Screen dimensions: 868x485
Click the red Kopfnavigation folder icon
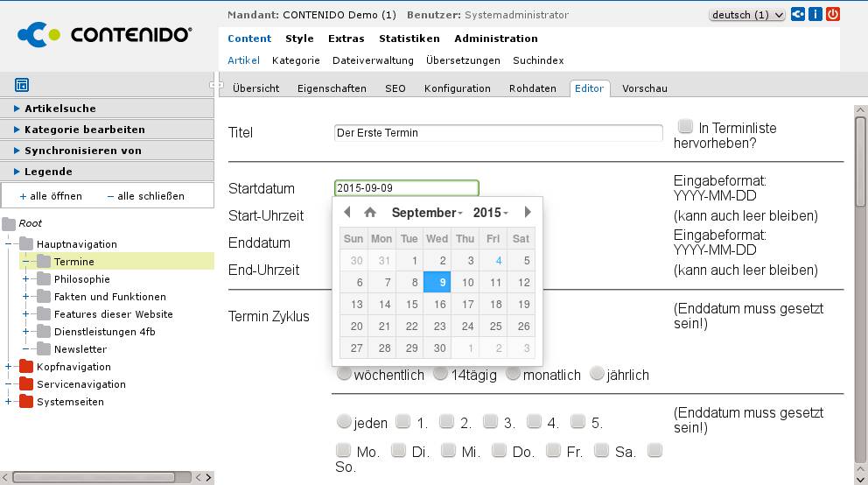(x=26, y=367)
